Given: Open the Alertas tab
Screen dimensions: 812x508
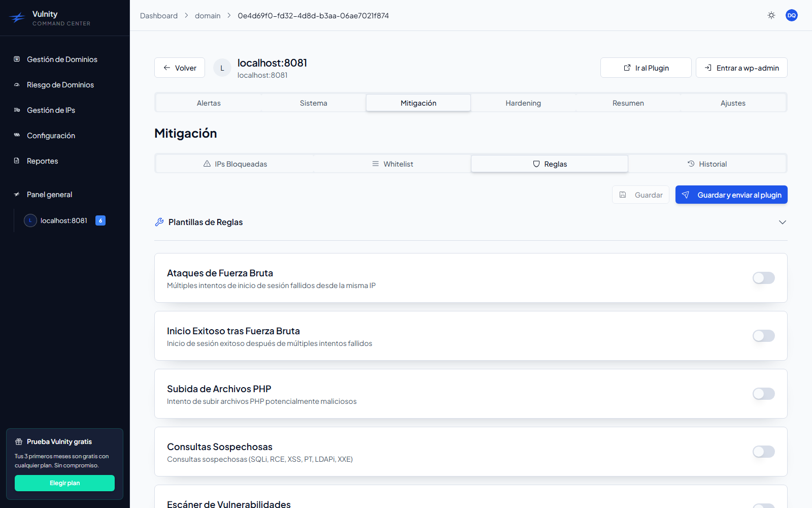Looking at the screenshot, I should [209, 103].
